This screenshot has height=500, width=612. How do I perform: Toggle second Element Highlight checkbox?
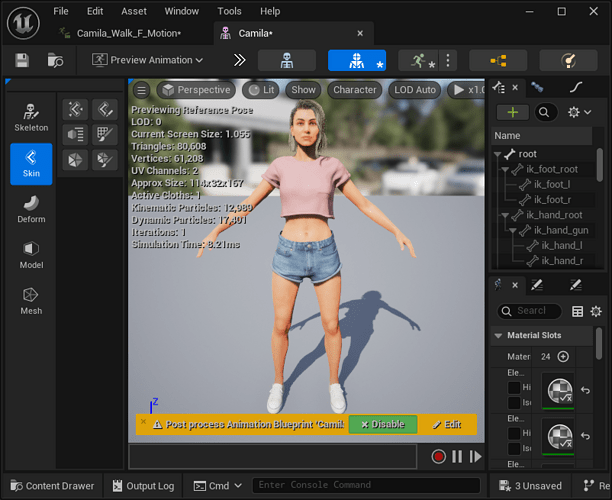514,433
